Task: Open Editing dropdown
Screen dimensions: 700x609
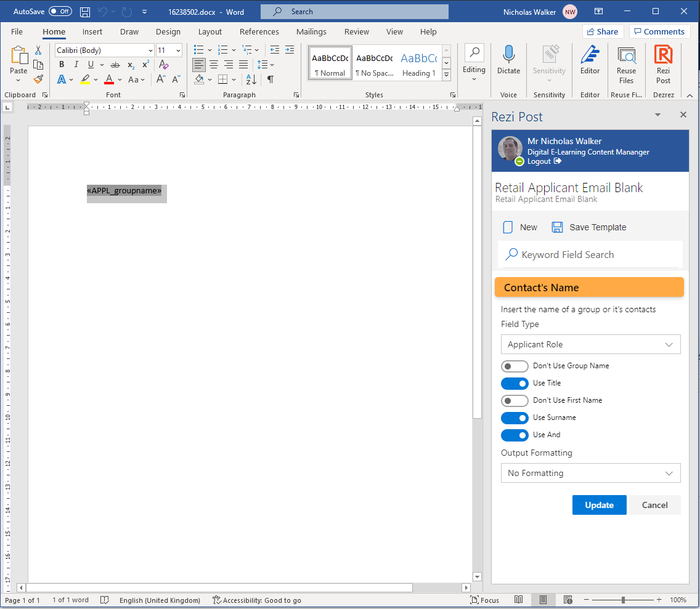Action: (x=474, y=62)
